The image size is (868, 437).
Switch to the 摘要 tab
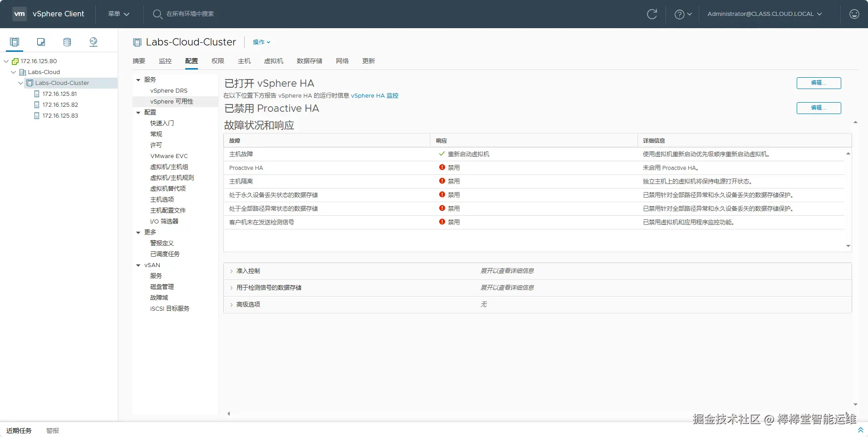point(139,61)
